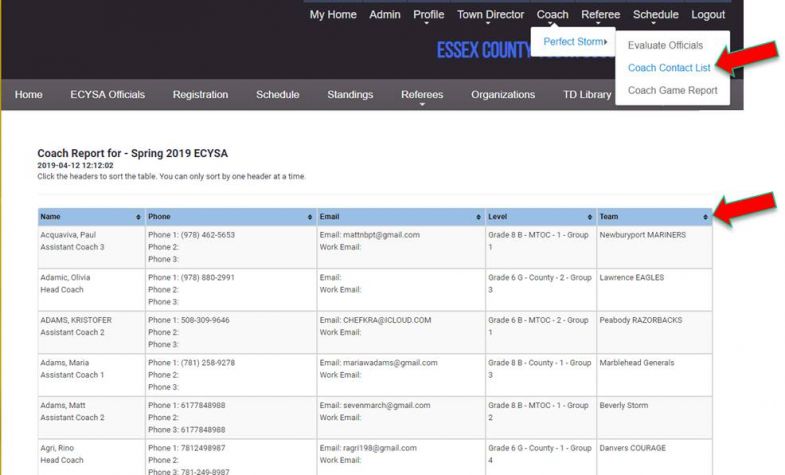Click team Lawrence EAGLES

coord(632,277)
